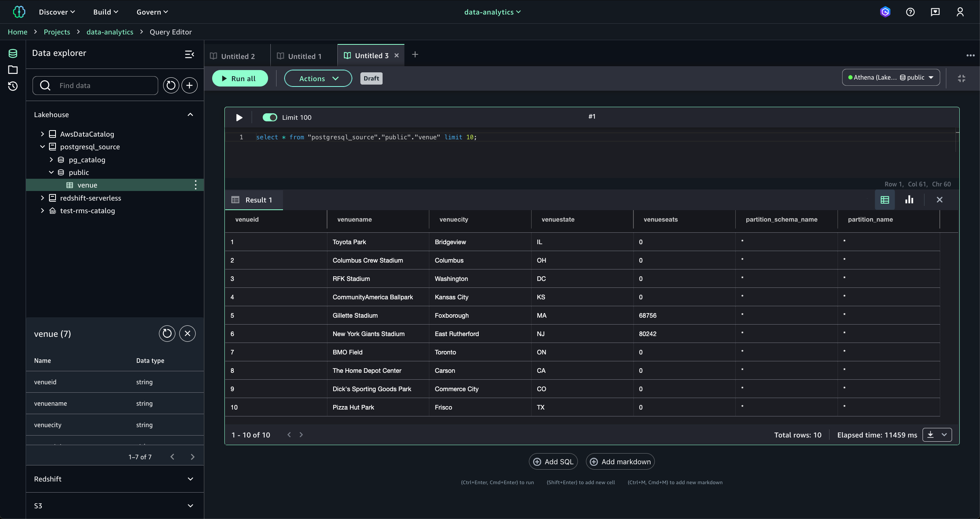Open the folder icon in left rail
Screen dimensions: 980x519
click(13, 70)
